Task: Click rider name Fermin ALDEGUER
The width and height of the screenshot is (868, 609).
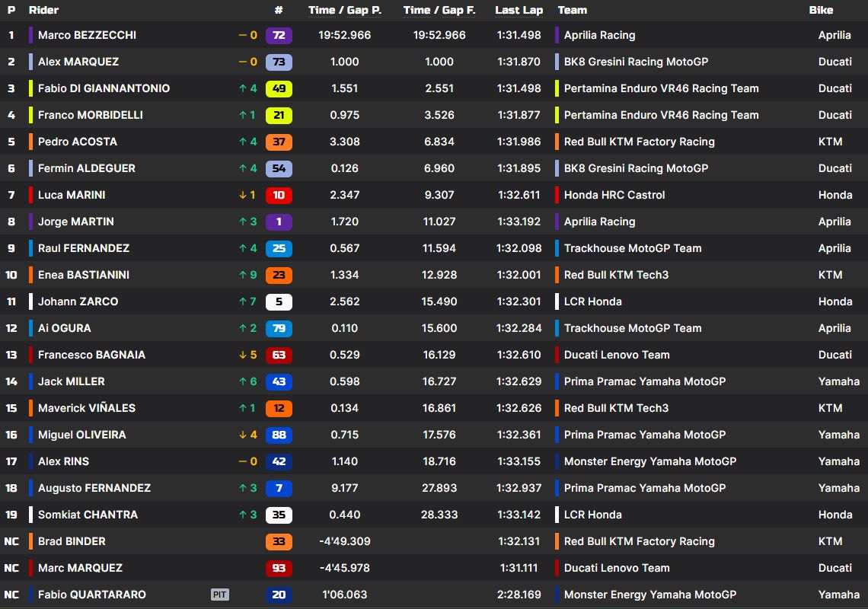Action: 86,168
